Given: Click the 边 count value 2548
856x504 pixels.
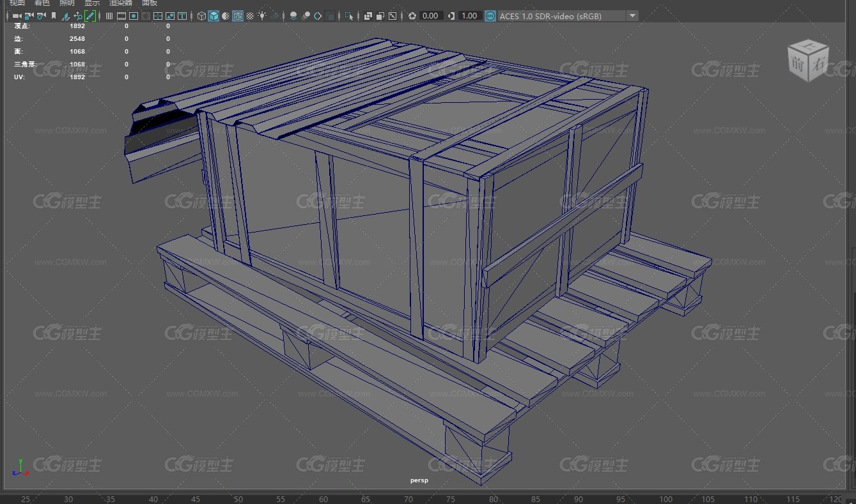Looking at the screenshot, I should 77,39.
